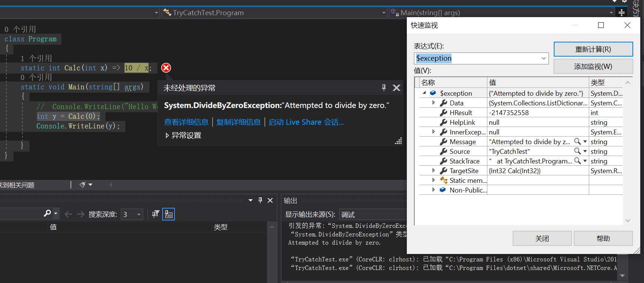
Task: Click Copy Details link (复制详细信息)
Action: coord(239,122)
